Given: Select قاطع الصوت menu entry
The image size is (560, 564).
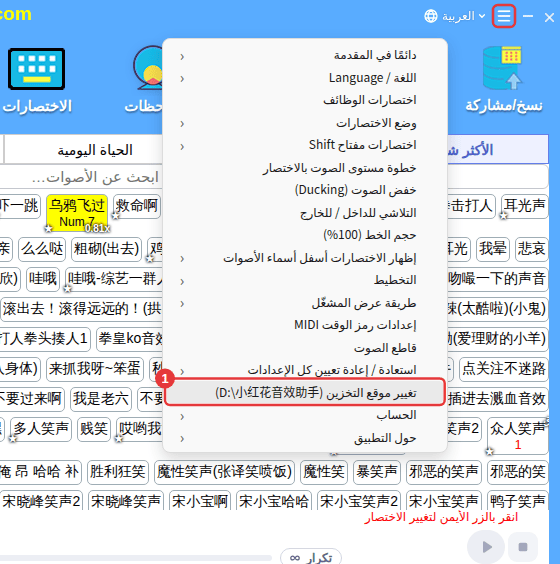Looking at the screenshot, I should [x=305, y=348].
